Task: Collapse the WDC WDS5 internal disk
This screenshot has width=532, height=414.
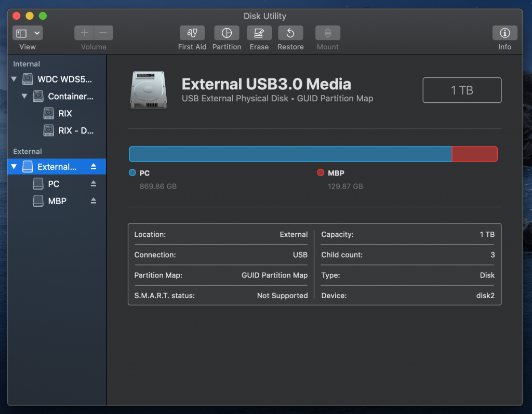Action: point(14,79)
